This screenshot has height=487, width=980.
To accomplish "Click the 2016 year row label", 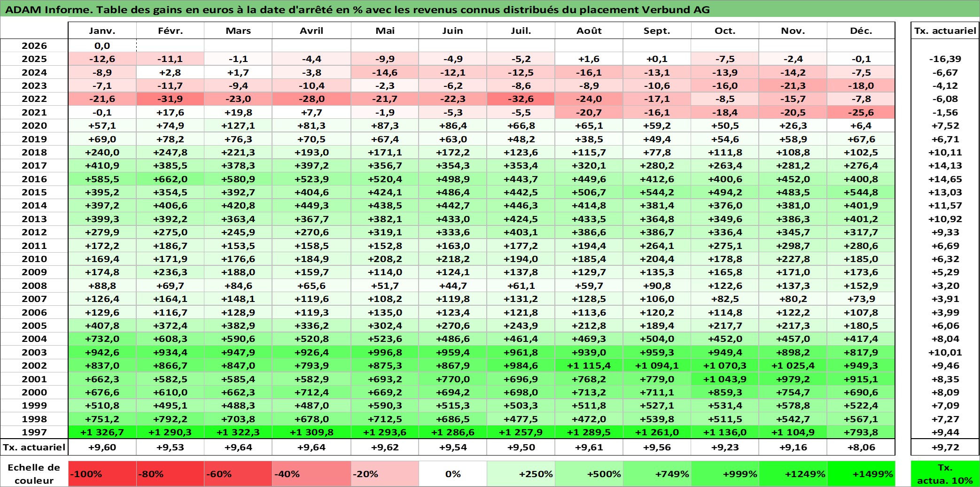I will click(34, 179).
